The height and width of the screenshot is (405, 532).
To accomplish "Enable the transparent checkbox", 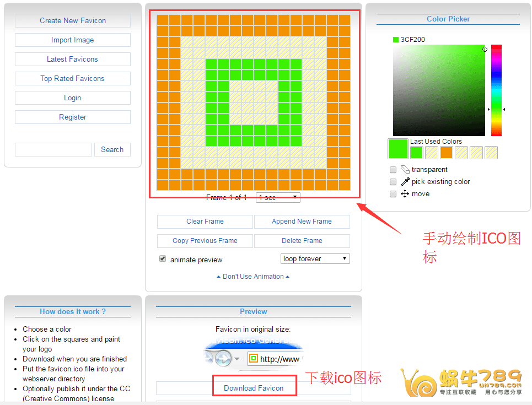I will click(x=393, y=170).
